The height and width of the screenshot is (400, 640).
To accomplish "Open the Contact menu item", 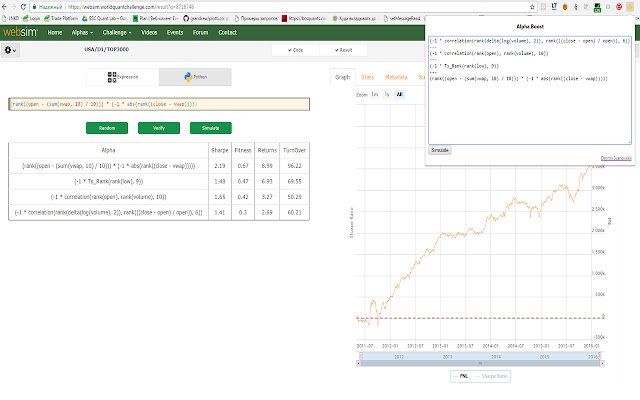I will click(x=227, y=32).
